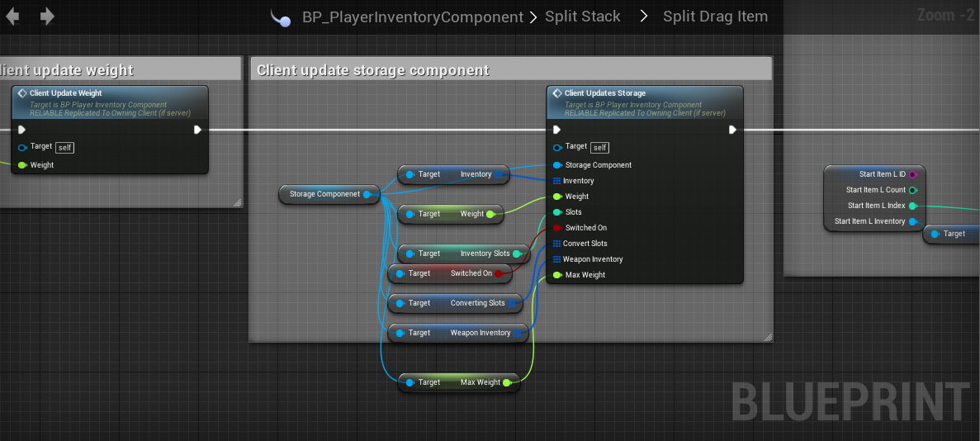Click the Weight input pin on Client Update Weight
980x441 pixels.
tap(22, 165)
